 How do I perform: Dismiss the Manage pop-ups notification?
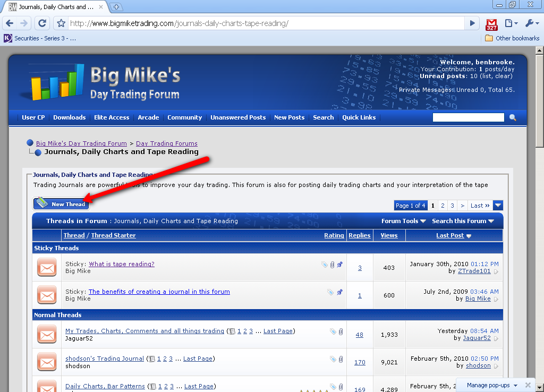tap(528, 385)
